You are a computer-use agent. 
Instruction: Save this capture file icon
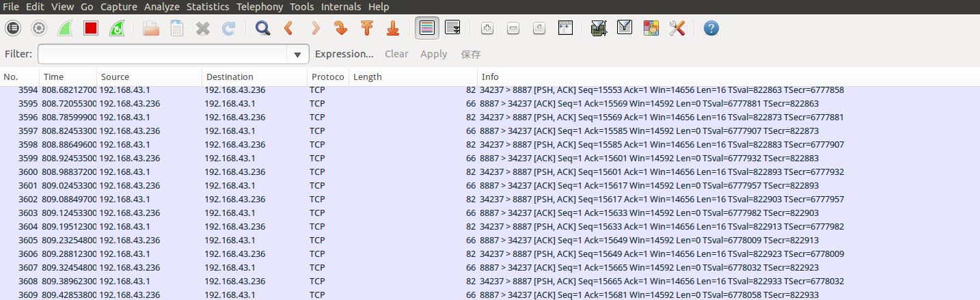point(176,28)
